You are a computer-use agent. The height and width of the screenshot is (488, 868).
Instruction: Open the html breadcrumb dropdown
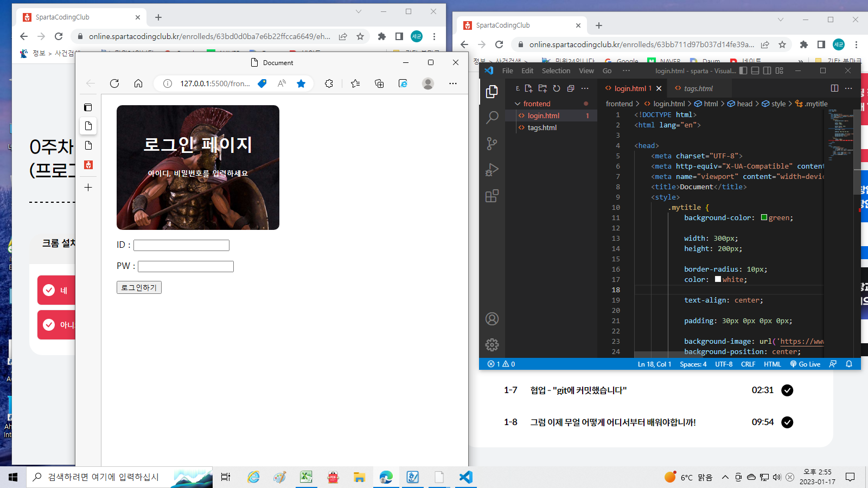tap(706, 104)
